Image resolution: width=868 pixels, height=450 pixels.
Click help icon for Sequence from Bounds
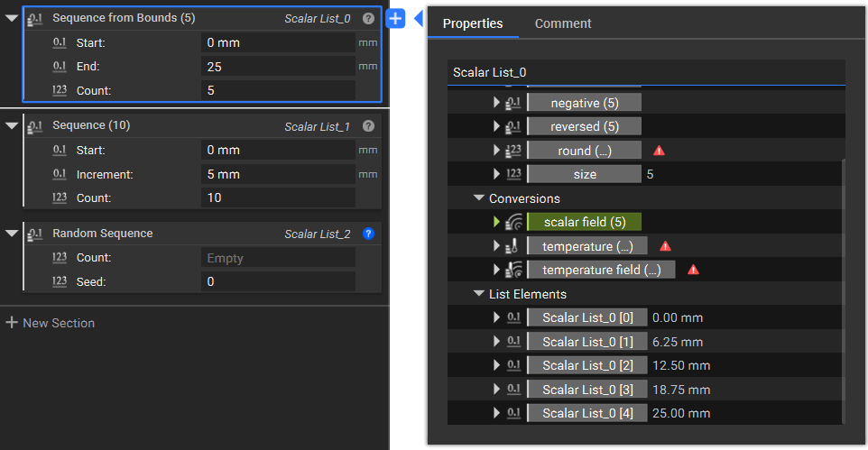point(368,18)
